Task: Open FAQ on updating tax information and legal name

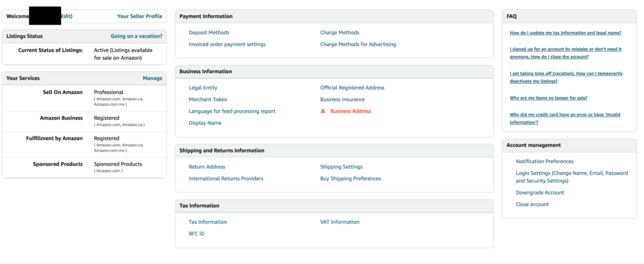Action: tap(565, 33)
